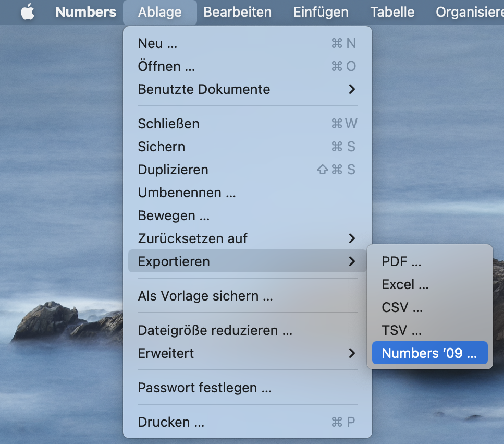Choose CSV … export option
This screenshot has height=444, width=504.
(402, 307)
